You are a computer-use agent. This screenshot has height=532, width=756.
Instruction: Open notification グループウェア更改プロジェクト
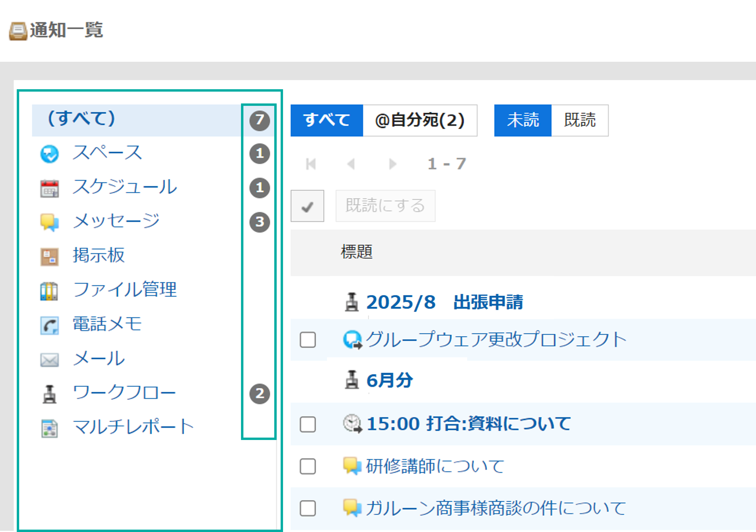(496, 340)
